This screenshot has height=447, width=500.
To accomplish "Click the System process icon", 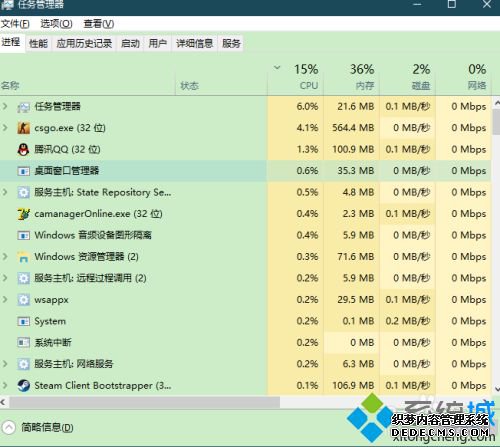I will [24, 321].
